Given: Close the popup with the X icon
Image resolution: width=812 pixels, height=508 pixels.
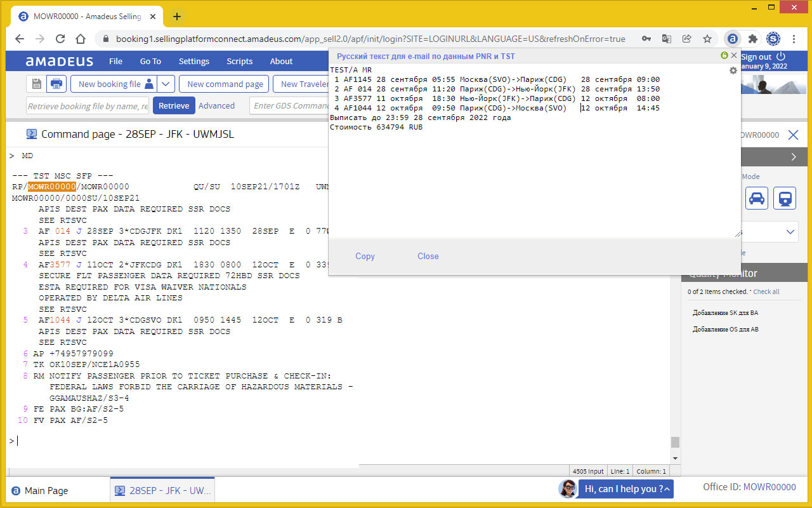Looking at the screenshot, I should 734,56.
